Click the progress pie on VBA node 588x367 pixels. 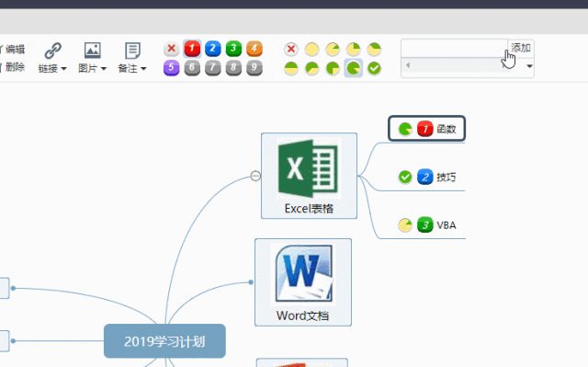[x=405, y=225]
